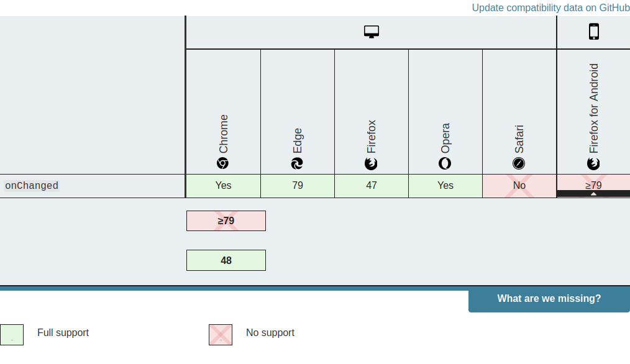Click the mobile phone category icon
The width and height of the screenshot is (630, 364).
click(593, 31)
